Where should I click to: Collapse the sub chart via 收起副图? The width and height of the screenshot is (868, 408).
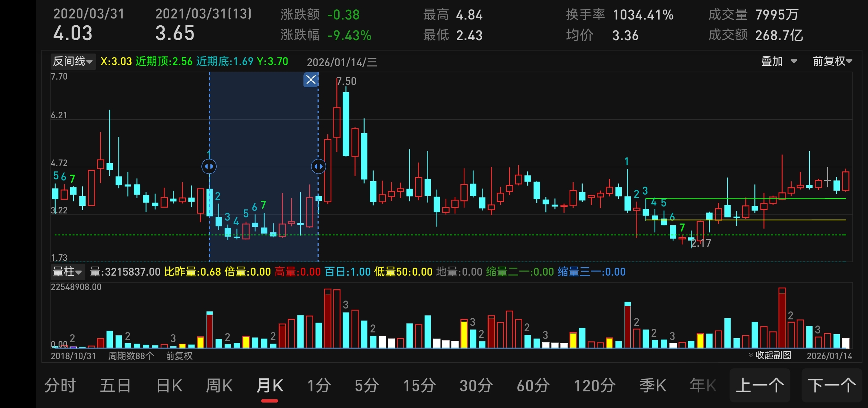tap(770, 355)
